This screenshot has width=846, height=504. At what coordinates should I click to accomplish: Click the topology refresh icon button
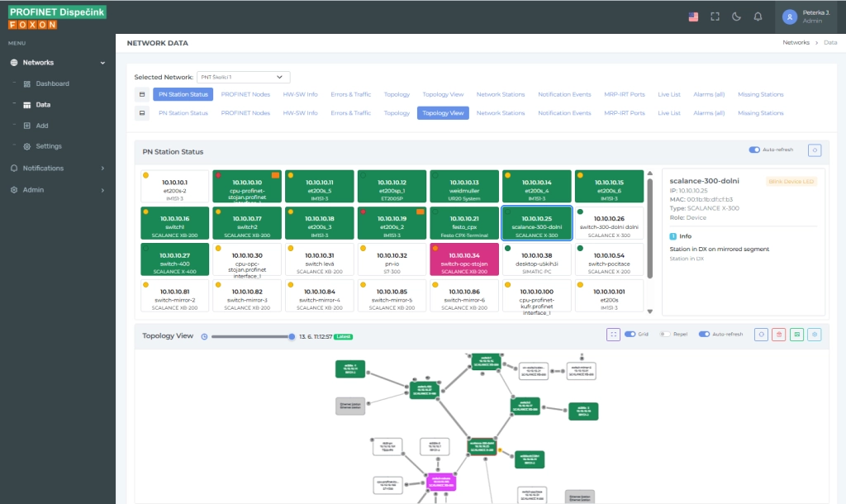point(761,335)
